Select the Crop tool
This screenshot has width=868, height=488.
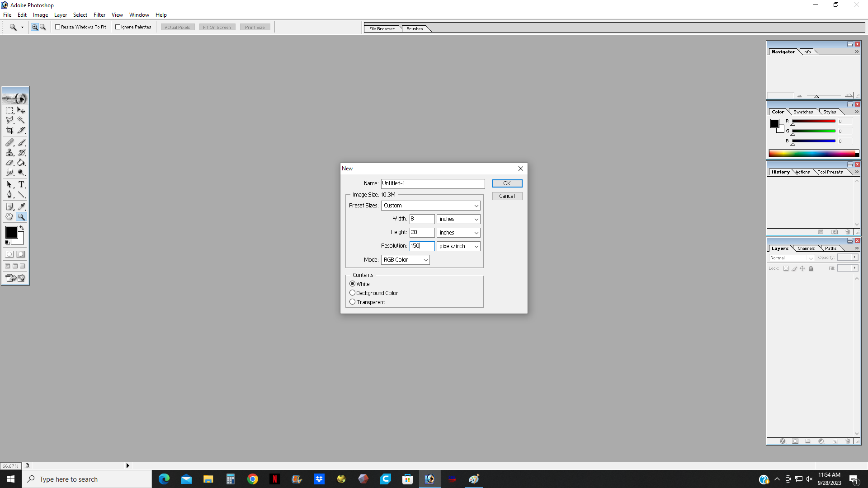9,130
